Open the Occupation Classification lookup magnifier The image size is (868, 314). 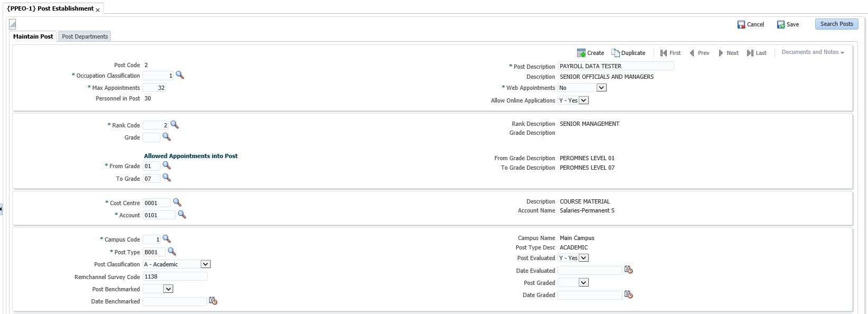180,76
